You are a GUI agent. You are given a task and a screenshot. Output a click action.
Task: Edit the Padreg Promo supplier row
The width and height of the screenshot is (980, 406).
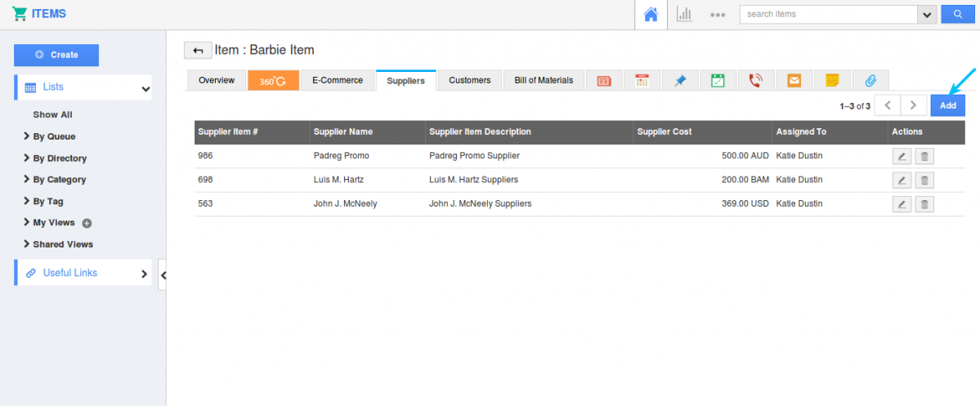(x=902, y=156)
